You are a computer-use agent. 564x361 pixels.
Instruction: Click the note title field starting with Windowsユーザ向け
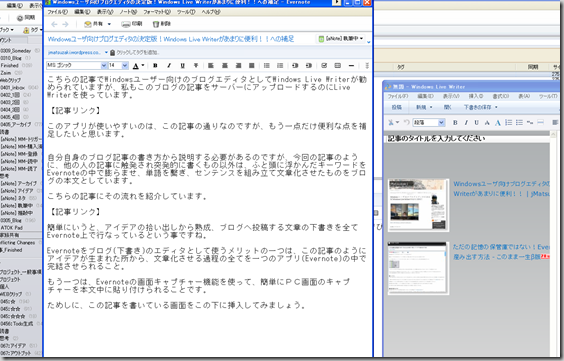pos(171,39)
